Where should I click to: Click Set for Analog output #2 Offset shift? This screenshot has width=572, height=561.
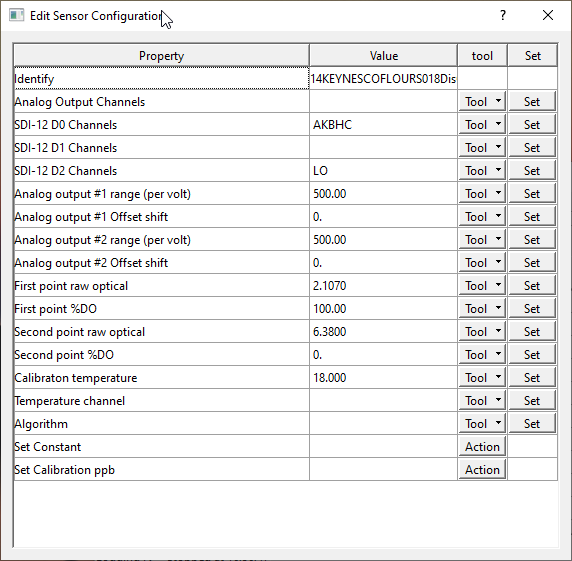click(532, 263)
